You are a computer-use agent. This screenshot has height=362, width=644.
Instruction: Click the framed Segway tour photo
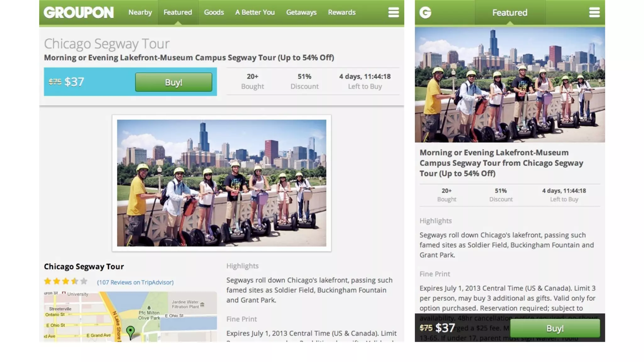(x=221, y=183)
